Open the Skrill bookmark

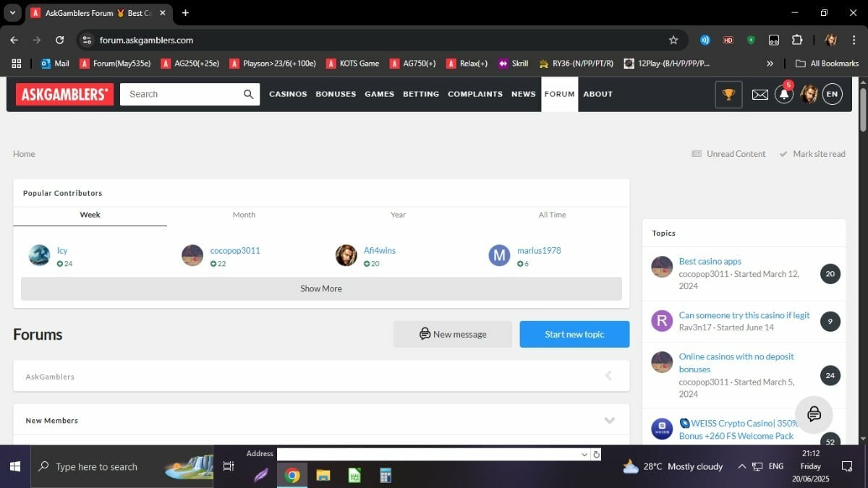pyautogui.click(x=513, y=64)
